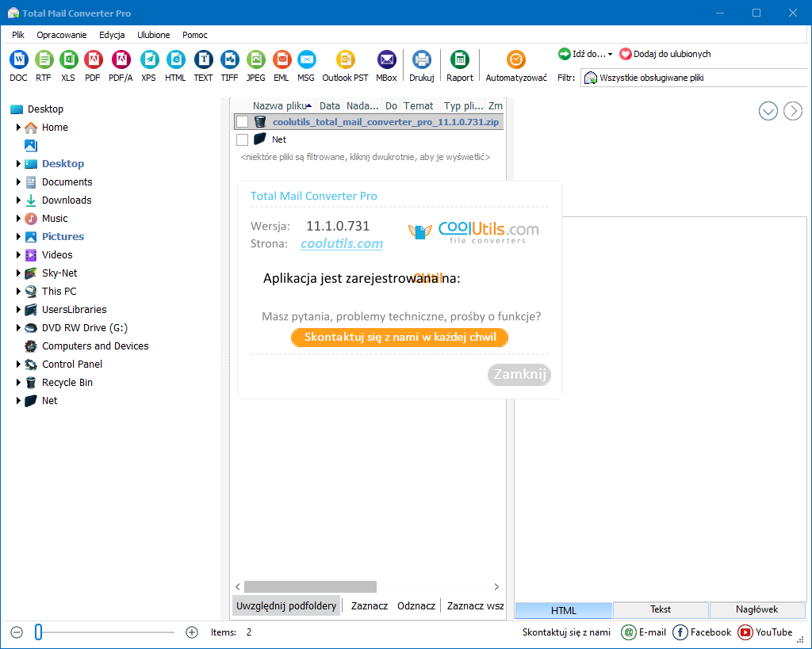
Task: Open the Pomoc menu
Action: (x=195, y=35)
